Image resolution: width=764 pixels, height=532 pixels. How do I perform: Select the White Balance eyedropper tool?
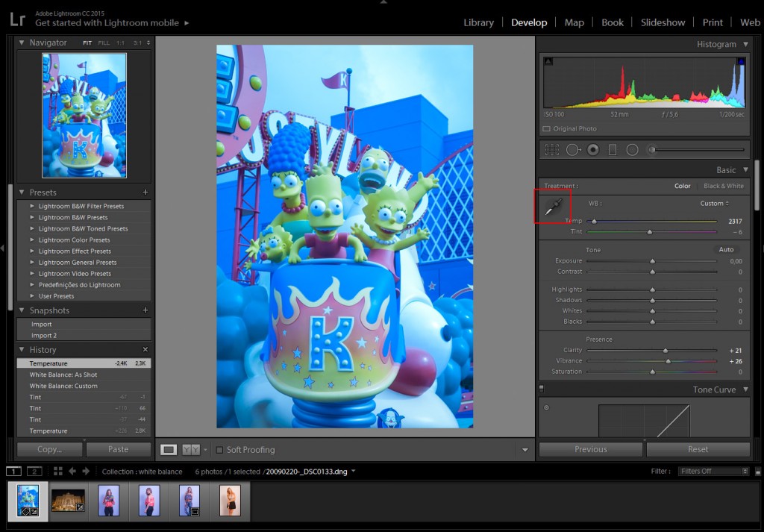tap(553, 207)
